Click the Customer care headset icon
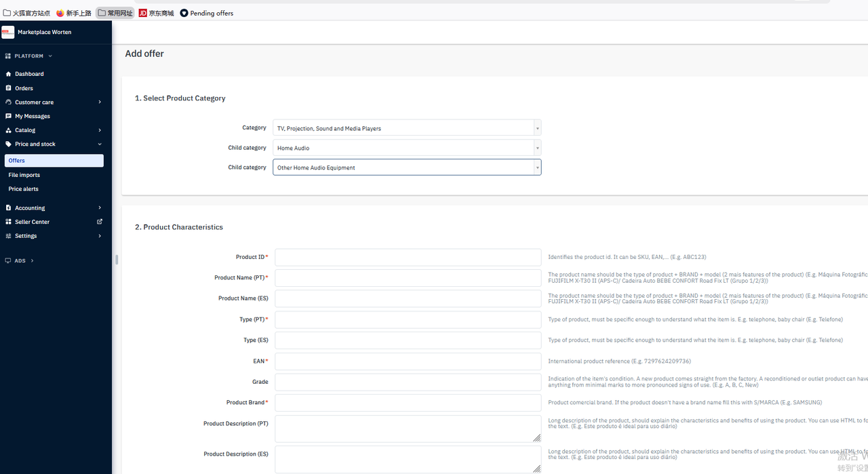Screen dimensions: 868x474 coord(8,102)
